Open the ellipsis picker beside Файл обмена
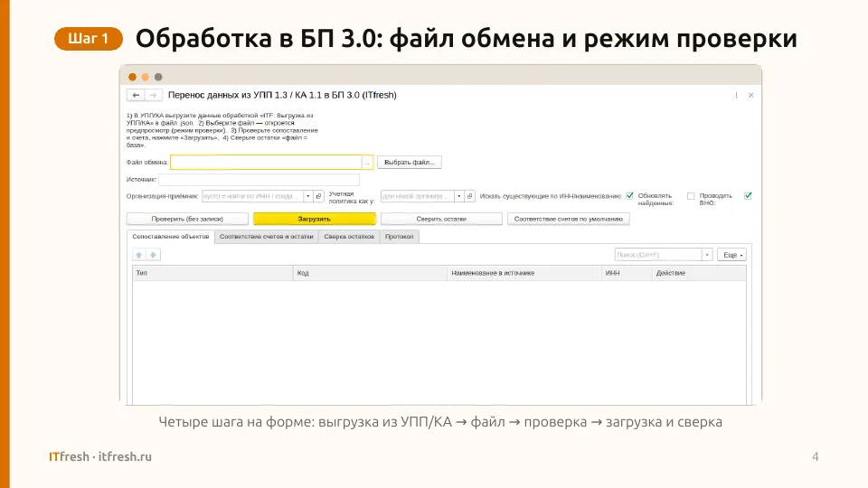Screen dimensions: 868x488 coord(367,162)
